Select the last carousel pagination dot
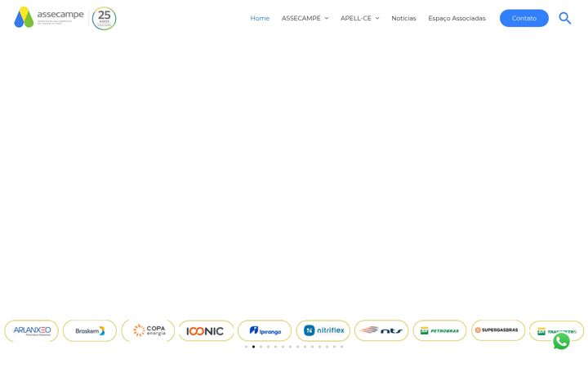Viewport: 588px width, 368px height. [341, 347]
